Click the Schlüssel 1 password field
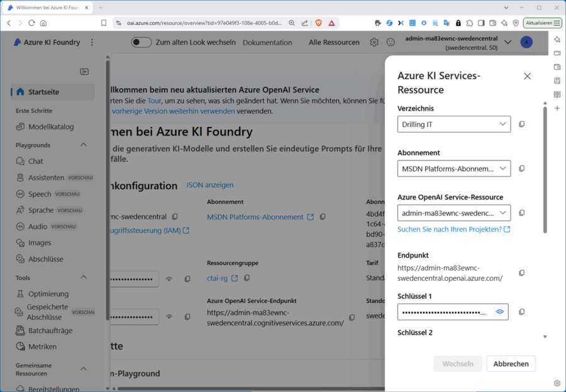The image size is (566, 392). tap(453, 312)
